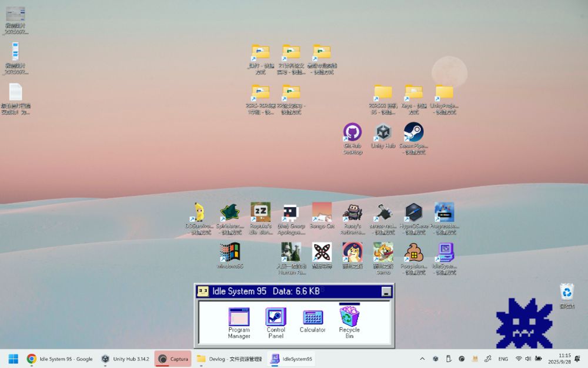Select the Bongo Cat shortcut

pyautogui.click(x=322, y=216)
